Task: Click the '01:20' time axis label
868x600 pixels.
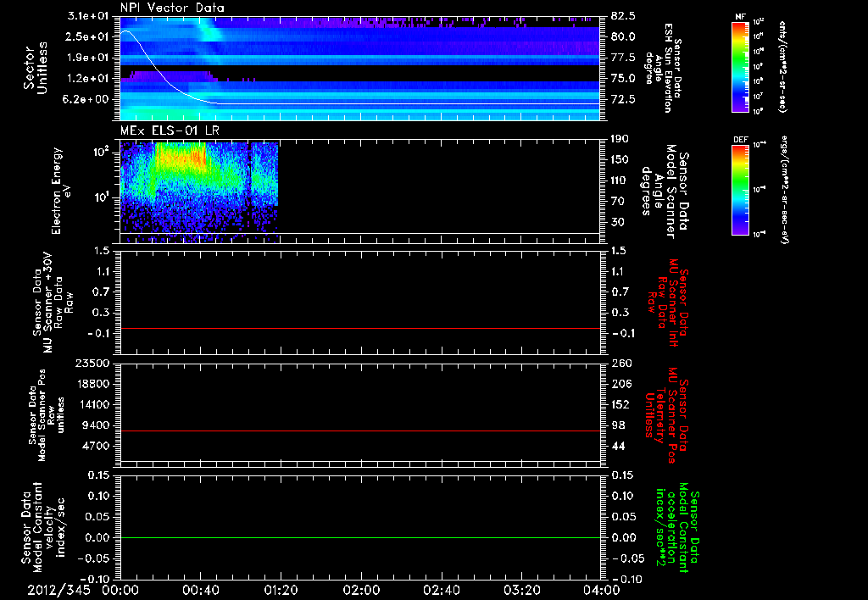Action: (x=281, y=590)
